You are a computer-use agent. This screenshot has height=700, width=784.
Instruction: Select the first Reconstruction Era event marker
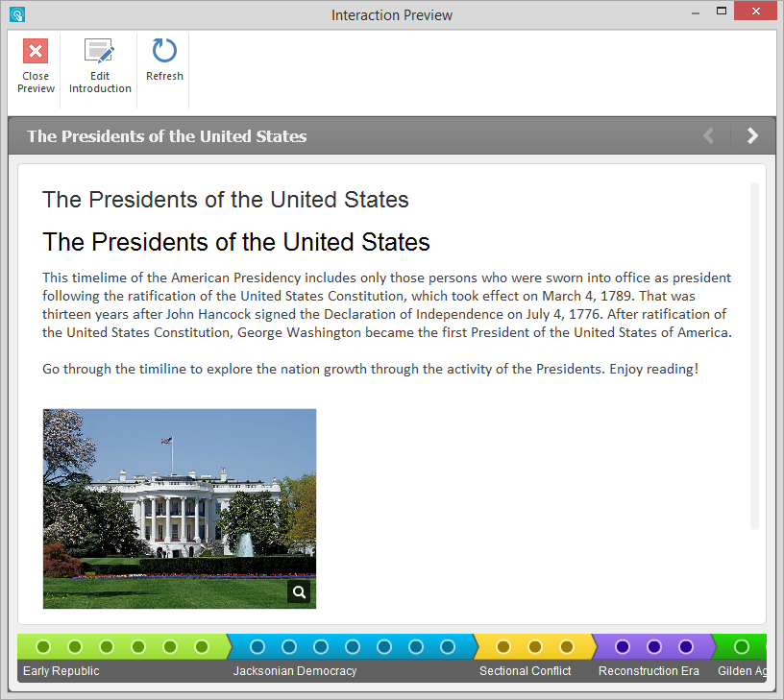tap(623, 647)
